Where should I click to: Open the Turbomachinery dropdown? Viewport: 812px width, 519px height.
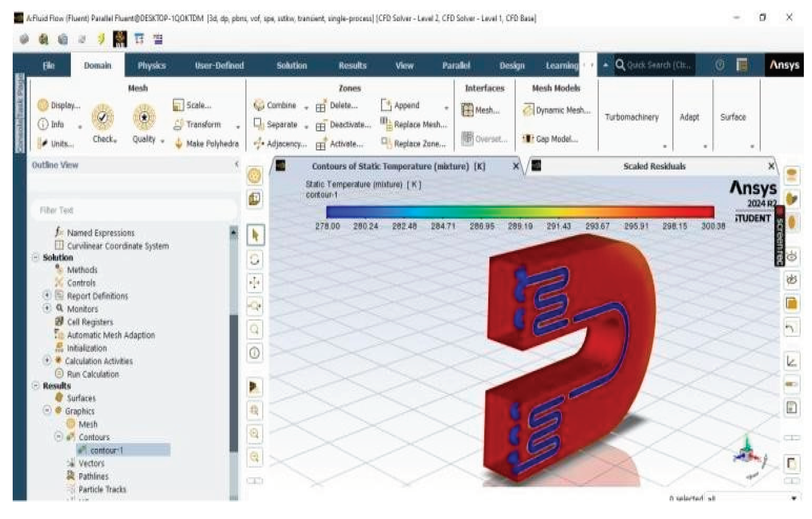click(x=664, y=147)
